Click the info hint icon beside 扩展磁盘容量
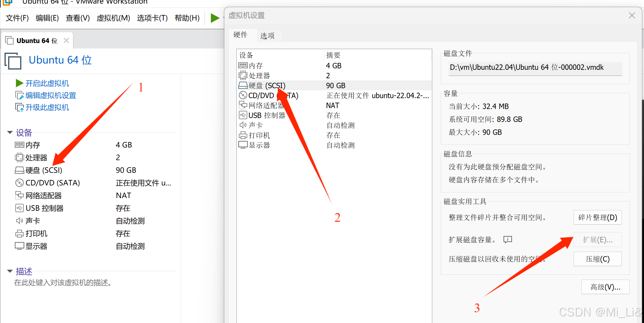644x323 pixels. (508, 240)
